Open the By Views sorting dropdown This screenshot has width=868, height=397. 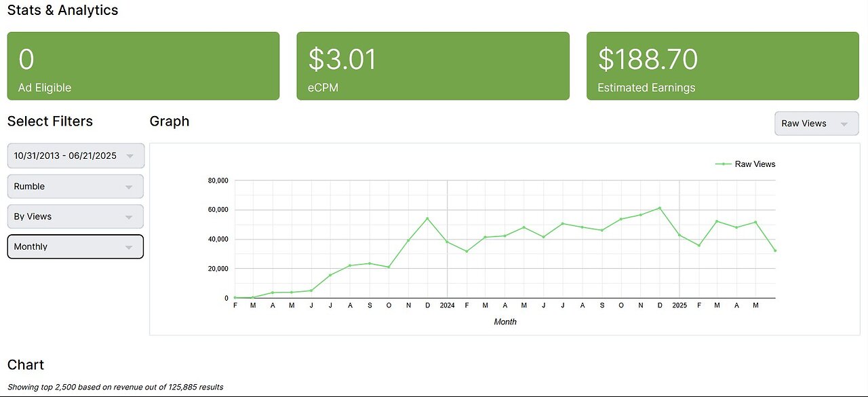point(75,216)
